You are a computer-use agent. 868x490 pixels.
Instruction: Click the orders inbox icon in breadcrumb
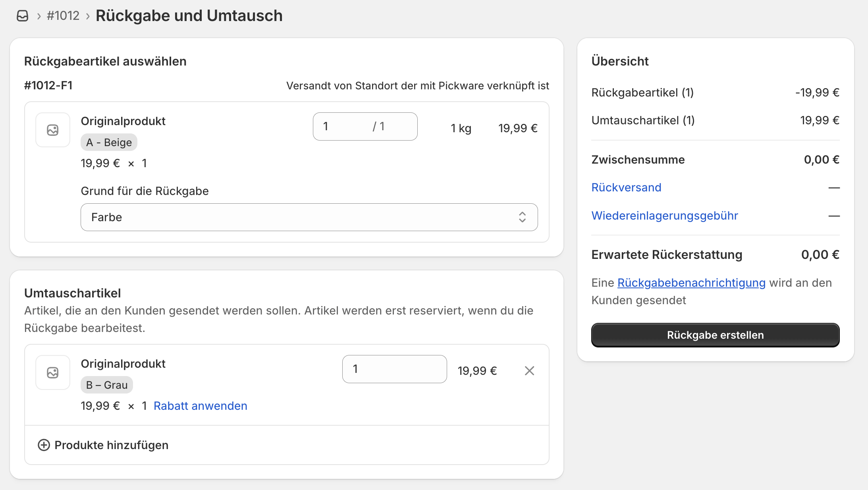23,16
